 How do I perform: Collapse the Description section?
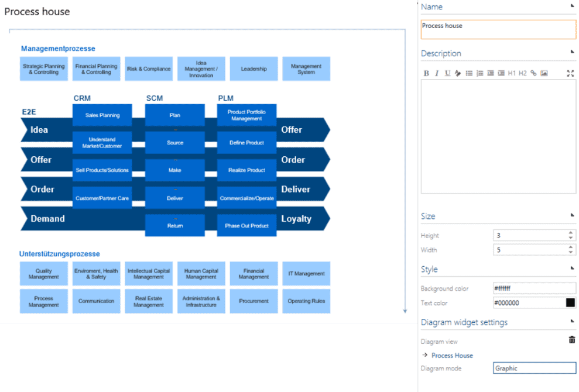tap(573, 51)
